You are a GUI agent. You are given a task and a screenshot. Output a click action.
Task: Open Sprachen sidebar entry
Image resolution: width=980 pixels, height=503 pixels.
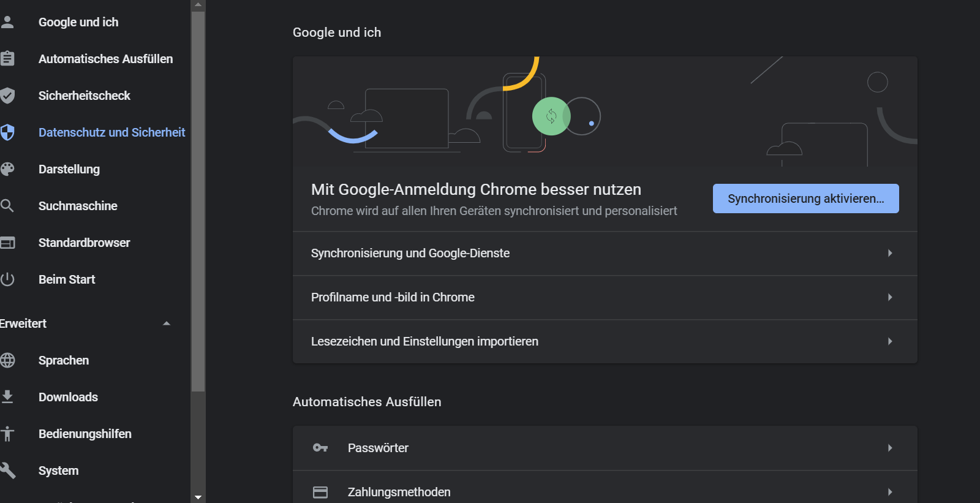coord(64,360)
